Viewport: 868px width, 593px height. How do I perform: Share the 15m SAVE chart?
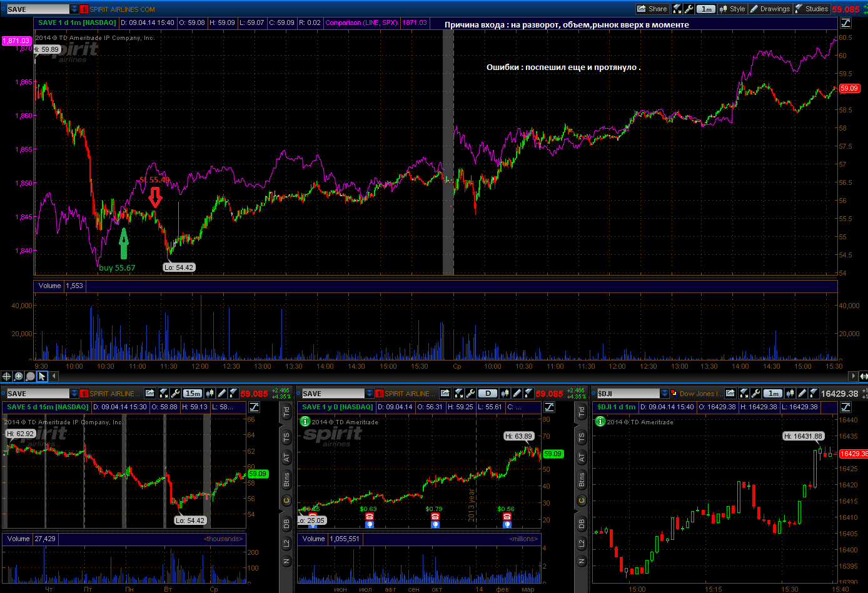pyautogui.click(x=150, y=393)
